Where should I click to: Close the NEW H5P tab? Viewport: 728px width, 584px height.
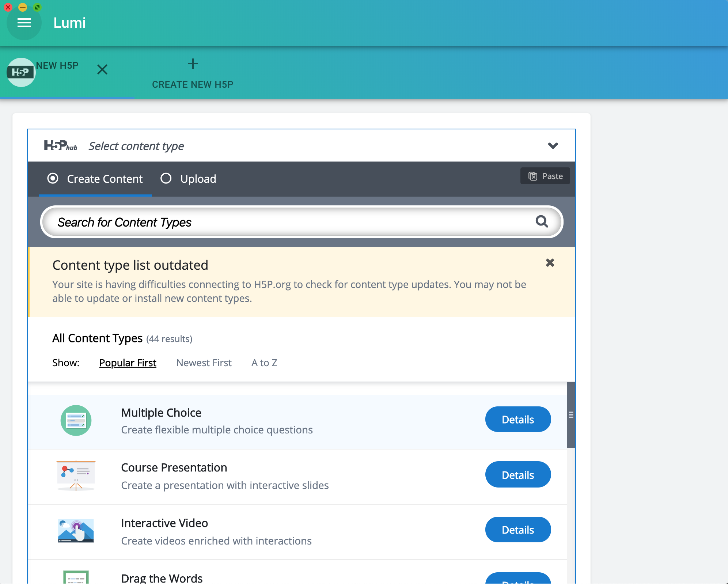pyautogui.click(x=102, y=69)
